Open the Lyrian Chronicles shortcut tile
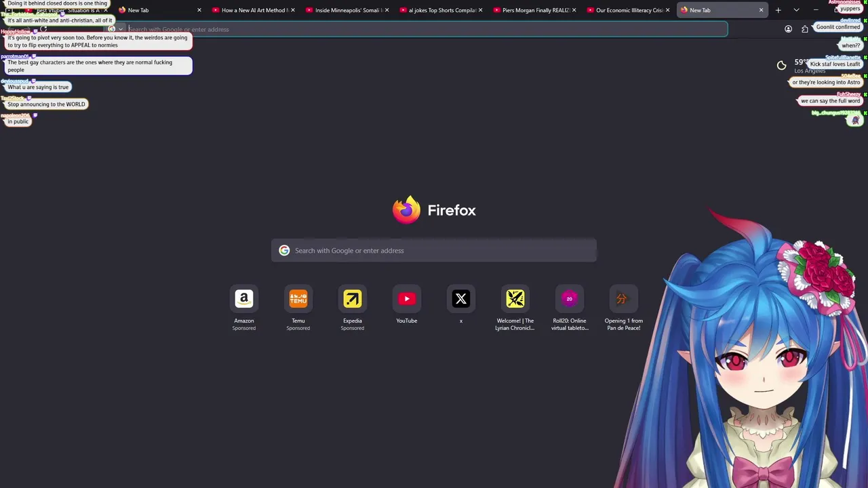 pos(515,299)
